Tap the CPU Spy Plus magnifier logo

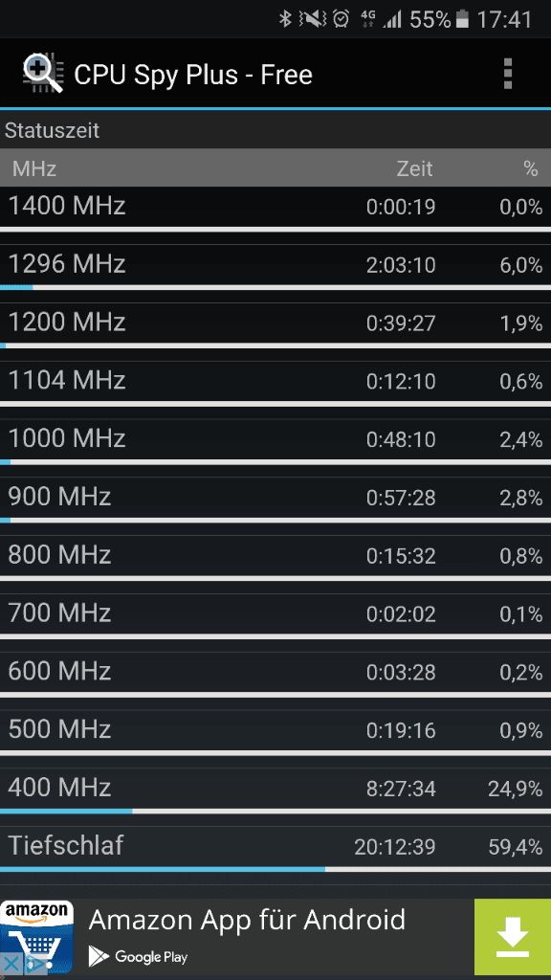(42, 75)
